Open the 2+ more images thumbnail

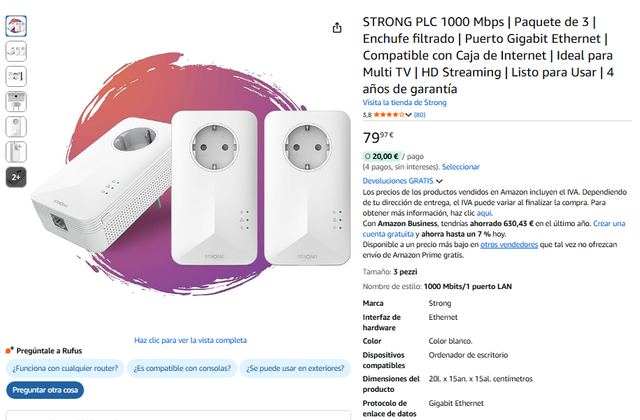pos(16,177)
